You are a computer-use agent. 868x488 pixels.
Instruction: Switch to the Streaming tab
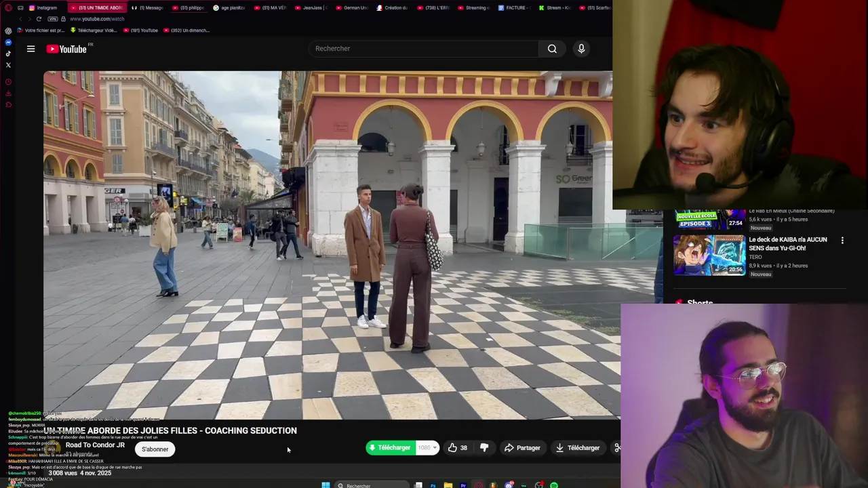473,7
